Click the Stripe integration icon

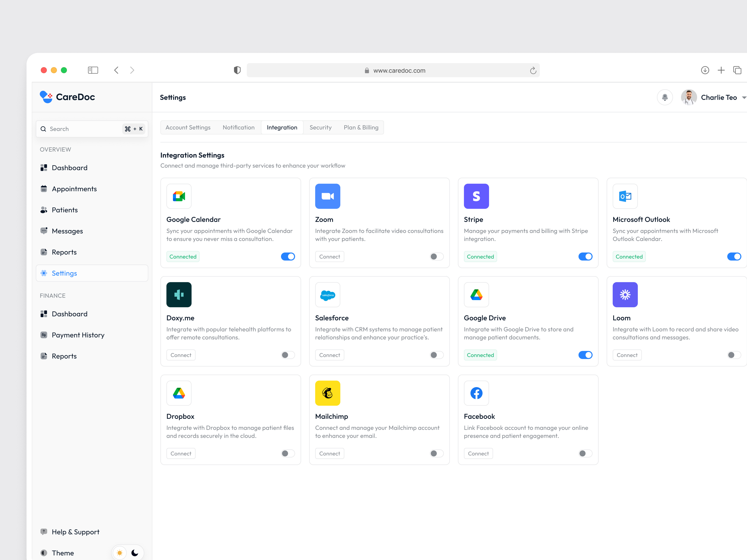tap(476, 196)
